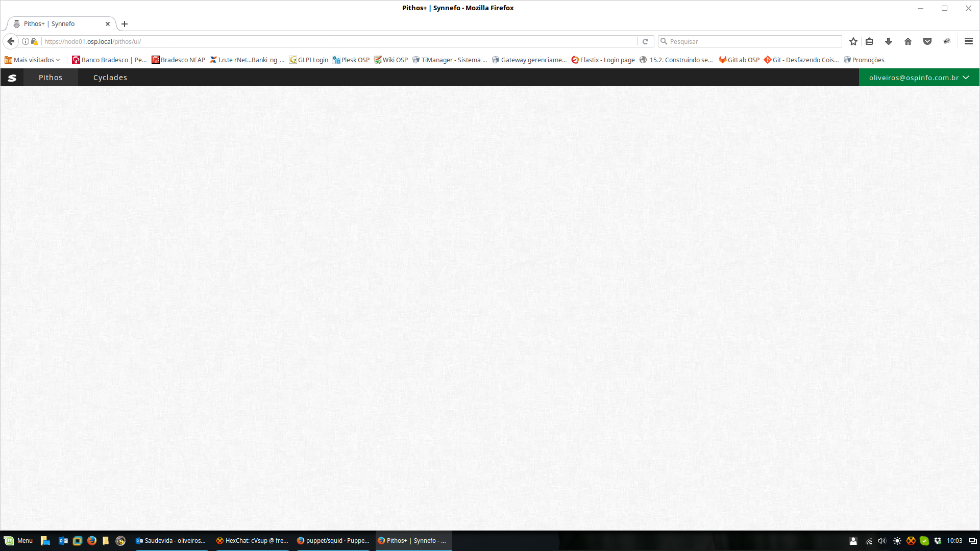Show bookmarks library icon
This screenshot has width=980, height=551.
[x=869, y=41]
